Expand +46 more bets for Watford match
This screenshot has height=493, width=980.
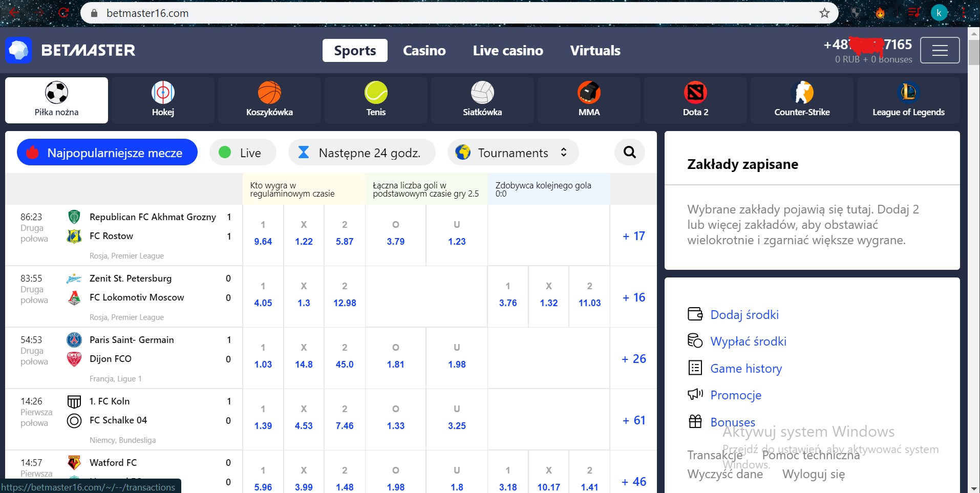point(633,482)
